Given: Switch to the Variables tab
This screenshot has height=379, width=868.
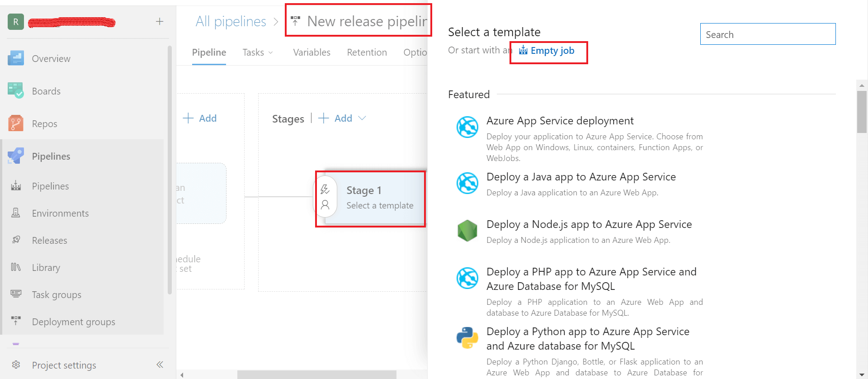Looking at the screenshot, I should tap(311, 52).
